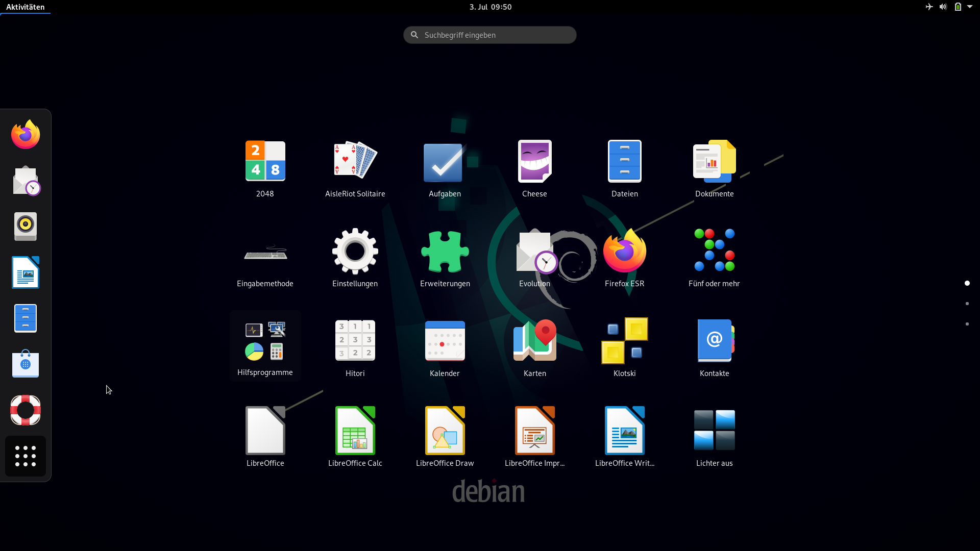Open Dateien file manager in app grid
Viewport: 980px width, 551px height.
[624, 169]
